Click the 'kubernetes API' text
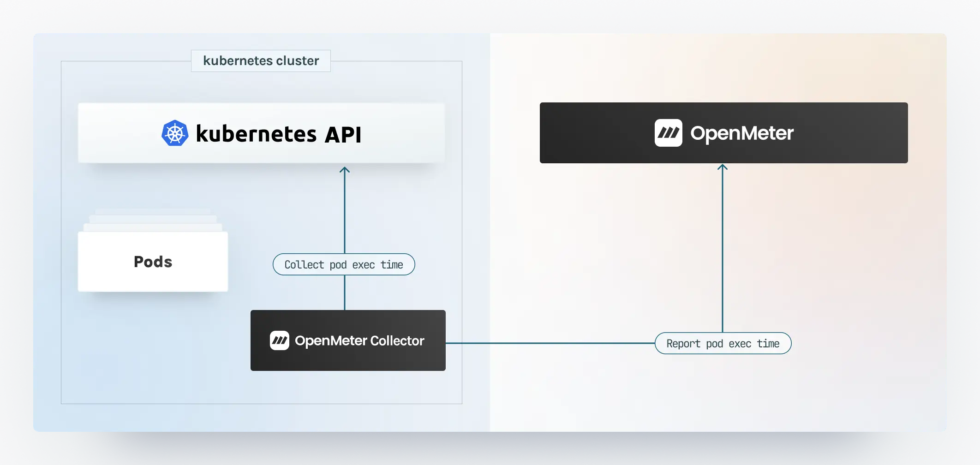980x465 pixels. tap(279, 134)
